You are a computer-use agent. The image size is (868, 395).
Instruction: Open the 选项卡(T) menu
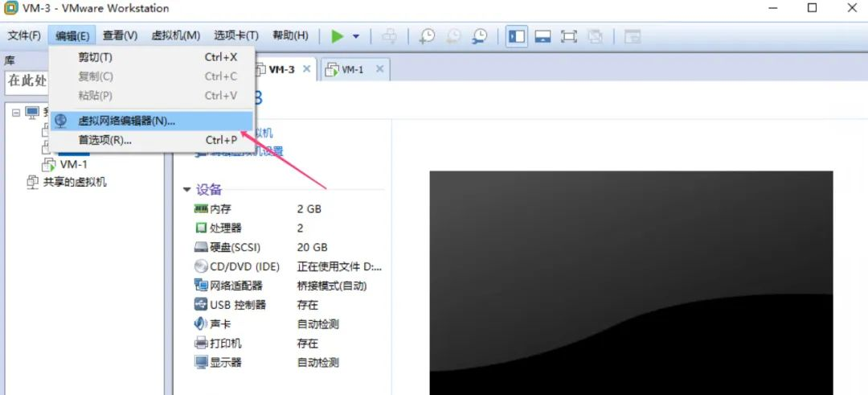(x=236, y=36)
